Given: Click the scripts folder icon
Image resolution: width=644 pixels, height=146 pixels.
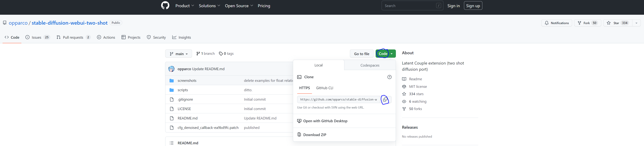Looking at the screenshot, I should (171, 90).
